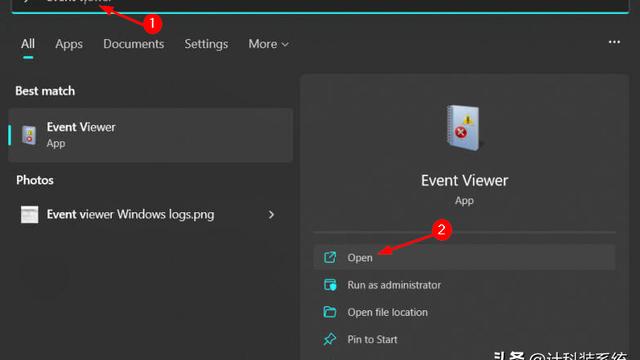Pin Event Viewer to Start

[464, 339]
